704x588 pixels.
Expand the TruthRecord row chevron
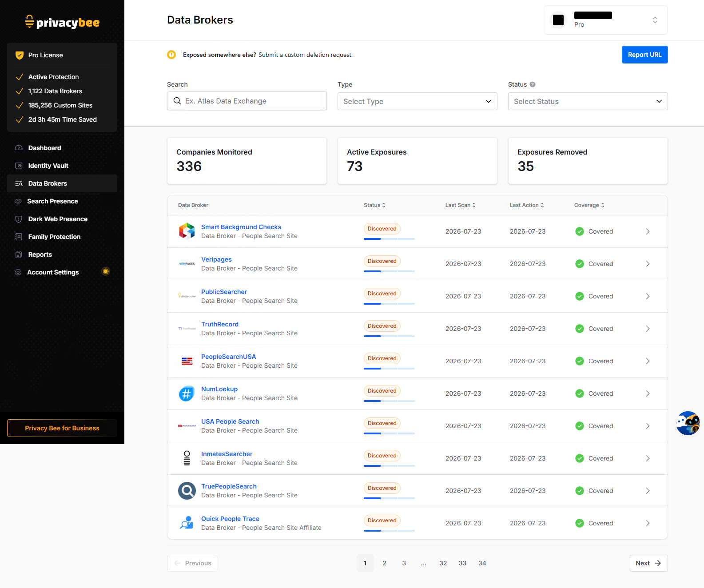pos(648,329)
